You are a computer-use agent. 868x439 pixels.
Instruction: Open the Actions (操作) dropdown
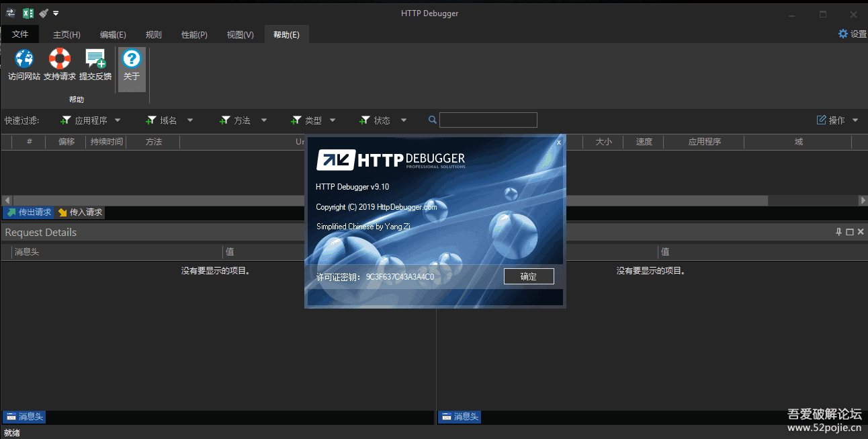(x=837, y=120)
